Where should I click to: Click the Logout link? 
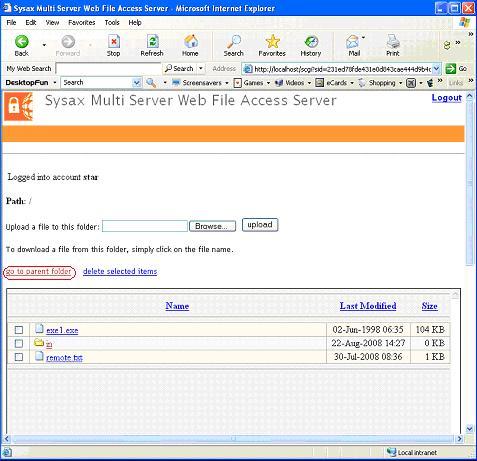click(447, 98)
